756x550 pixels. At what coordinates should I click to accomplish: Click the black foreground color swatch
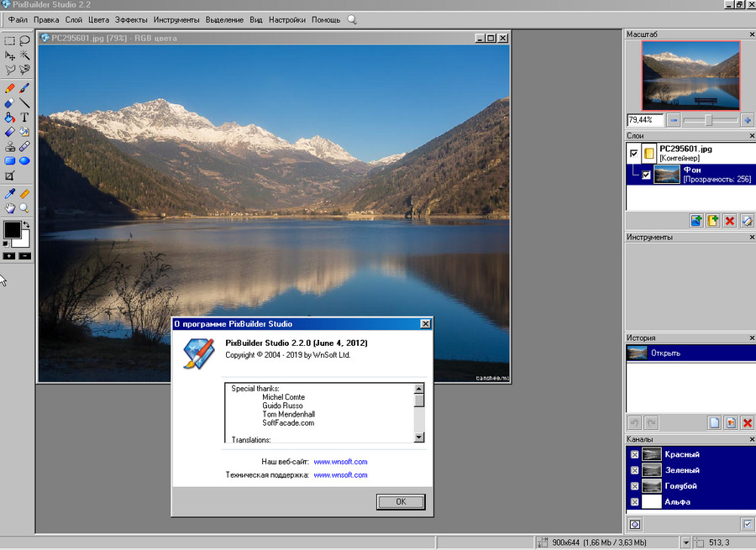point(12,230)
